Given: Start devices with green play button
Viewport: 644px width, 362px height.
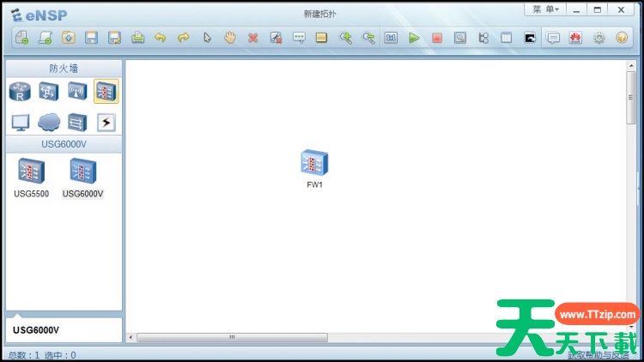Looking at the screenshot, I should point(414,38).
